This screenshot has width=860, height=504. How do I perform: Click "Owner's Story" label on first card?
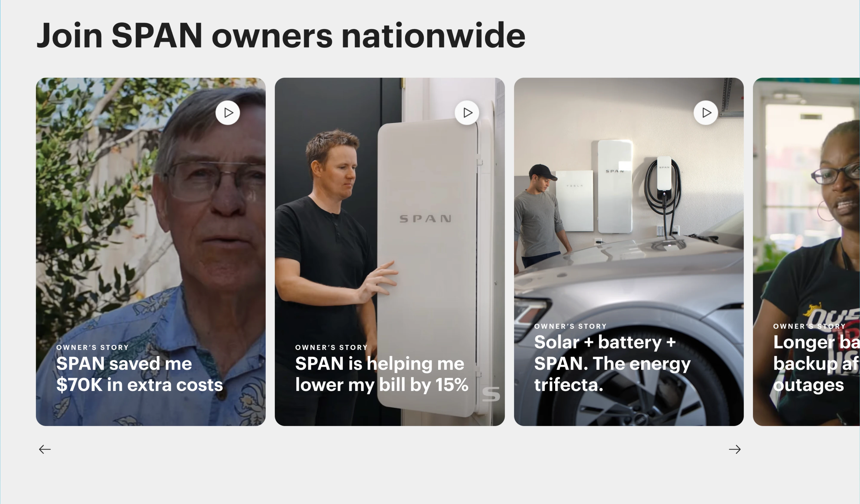[x=92, y=347]
